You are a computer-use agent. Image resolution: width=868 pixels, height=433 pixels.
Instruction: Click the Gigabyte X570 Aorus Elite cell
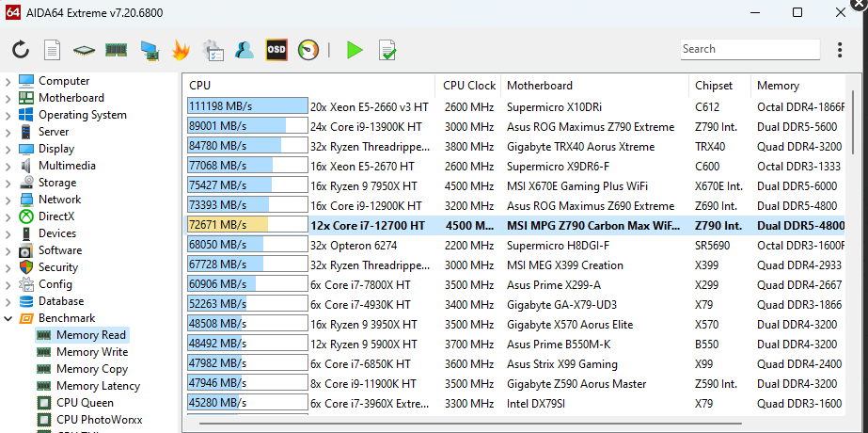[570, 325]
